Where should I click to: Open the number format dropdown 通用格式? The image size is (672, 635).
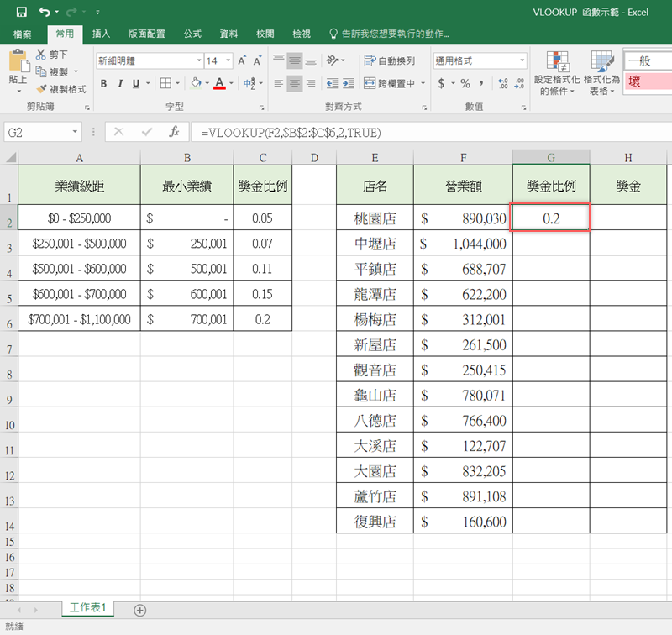click(x=522, y=60)
